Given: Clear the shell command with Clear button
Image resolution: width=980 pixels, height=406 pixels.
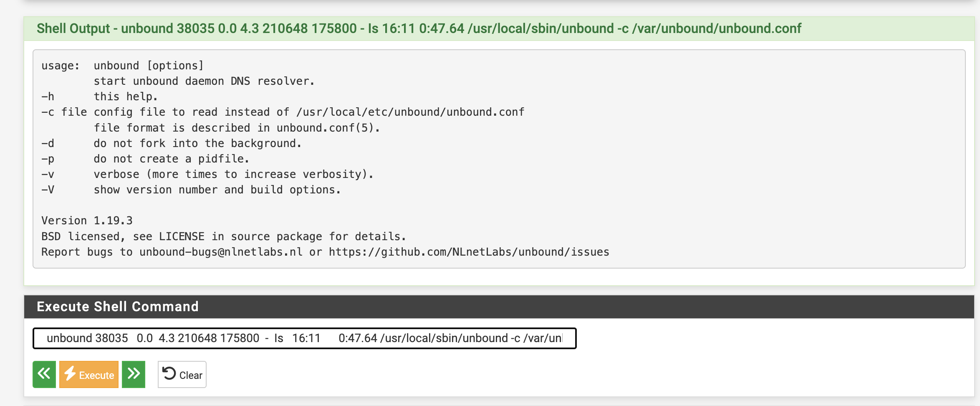Looking at the screenshot, I should click(x=182, y=374).
